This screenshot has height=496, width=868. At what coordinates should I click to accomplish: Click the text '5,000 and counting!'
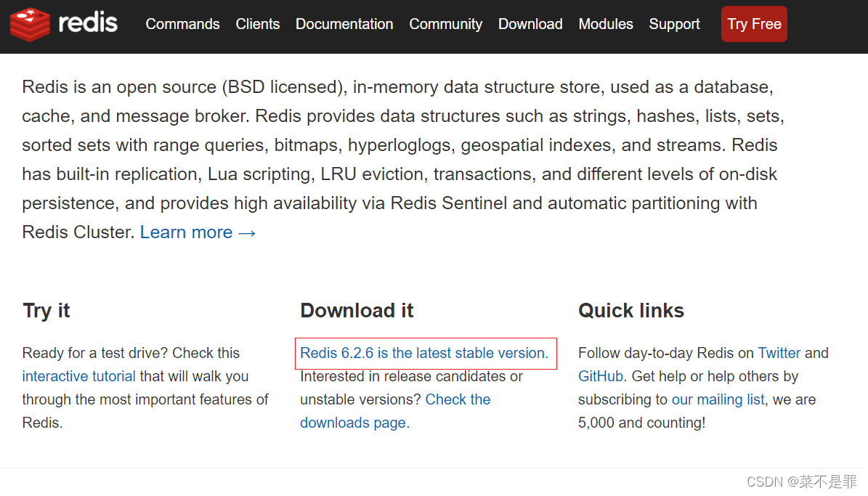[x=642, y=423]
